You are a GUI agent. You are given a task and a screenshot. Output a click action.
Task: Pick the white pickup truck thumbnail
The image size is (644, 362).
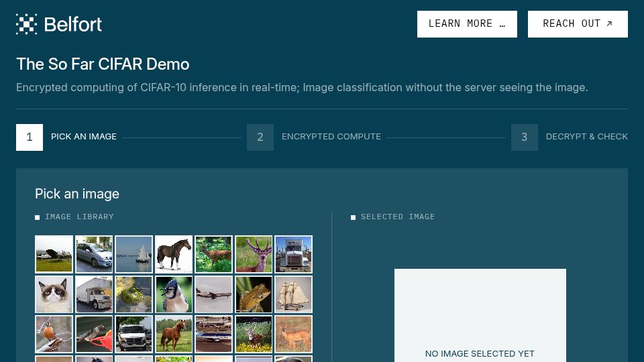pyautogui.click(x=133, y=334)
